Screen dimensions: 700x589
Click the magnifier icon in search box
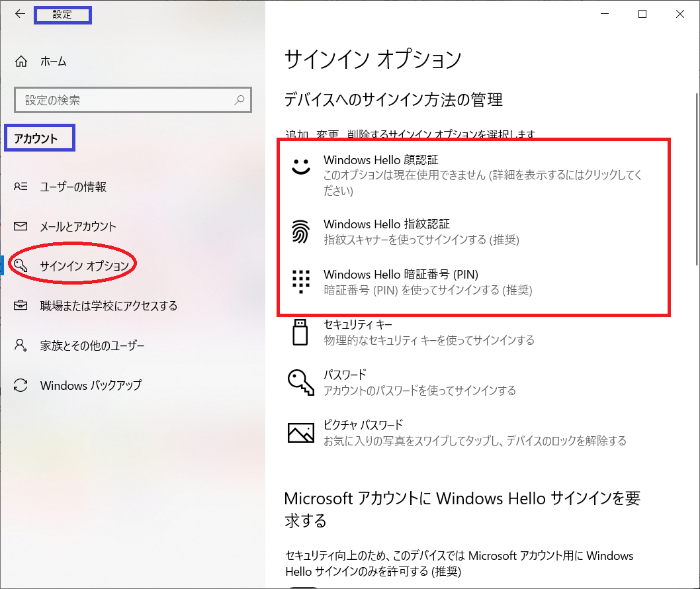pyautogui.click(x=239, y=100)
